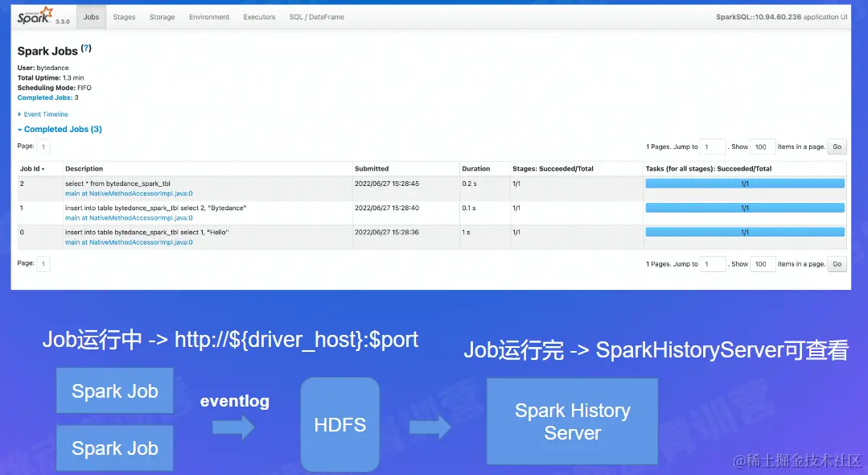Viewport: 868px width, 475px height.
Task: Click insert description with select 1, "Hello"
Action: click(146, 232)
